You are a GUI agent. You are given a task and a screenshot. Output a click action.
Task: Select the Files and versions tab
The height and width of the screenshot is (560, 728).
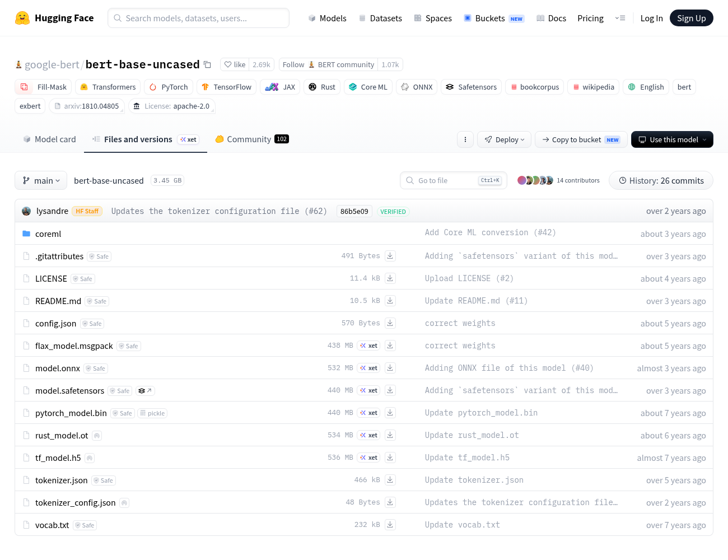click(146, 139)
